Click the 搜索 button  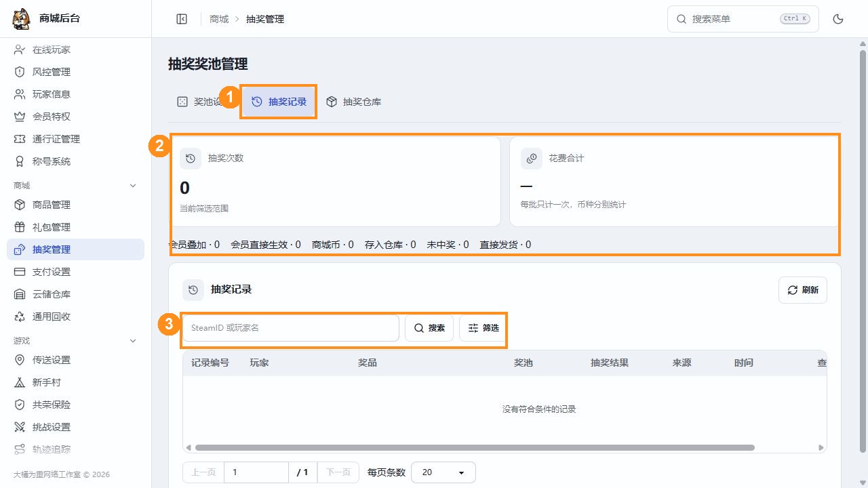tap(429, 328)
